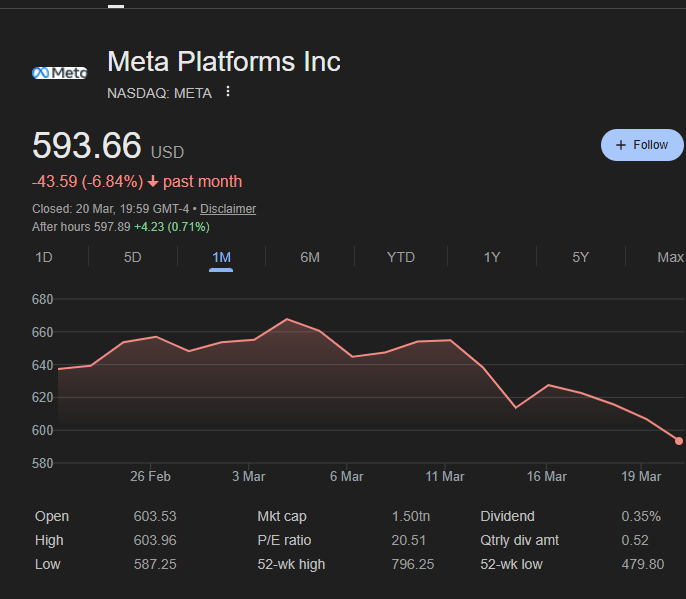Open the Disclaimer link
The image size is (686, 599).
pyautogui.click(x=228, y=209)
